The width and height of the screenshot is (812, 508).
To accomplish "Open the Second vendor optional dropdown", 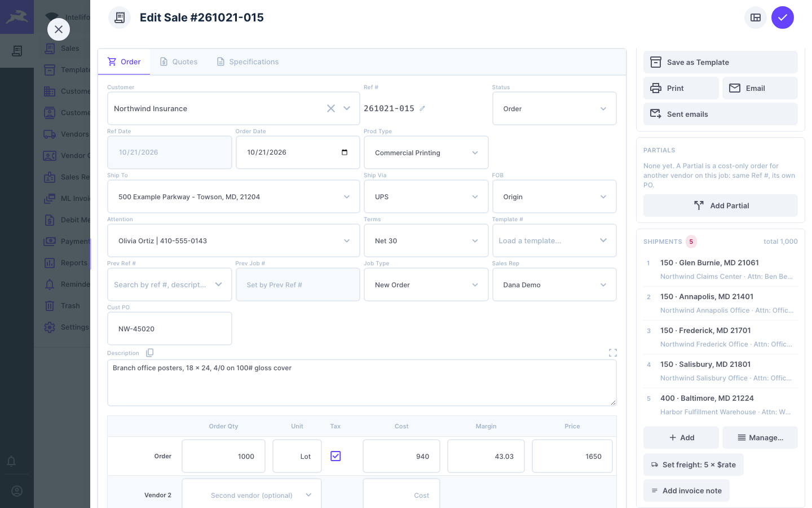I will pyautogui.click(x=251, y=495).
